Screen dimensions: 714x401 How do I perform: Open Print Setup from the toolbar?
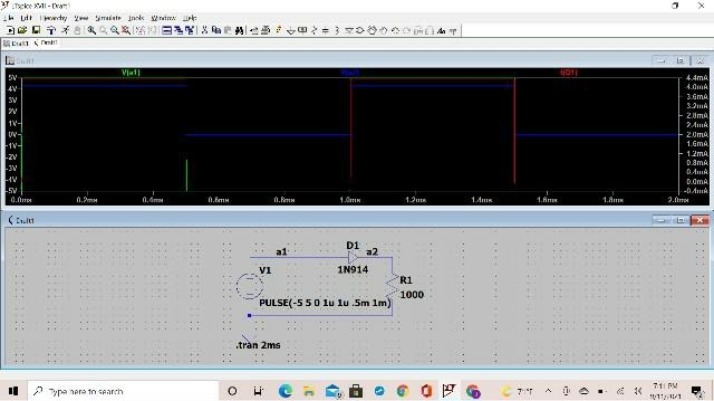click(x=254, y=30)
